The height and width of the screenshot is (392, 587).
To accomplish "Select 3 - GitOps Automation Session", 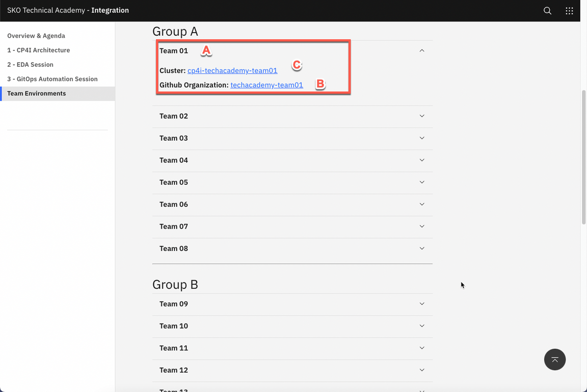I will [x=52, y=79].
